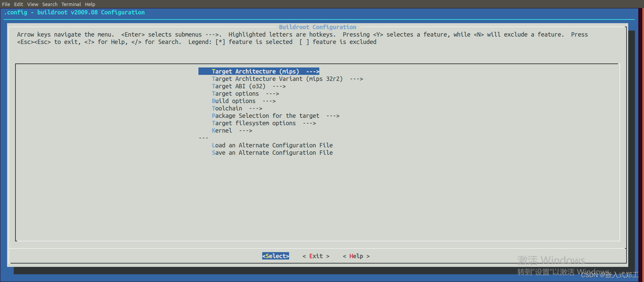Click the ---> arrow after Target ABI (o32)
This screenshot has height=282, width=644.
(x=279, y=86)
